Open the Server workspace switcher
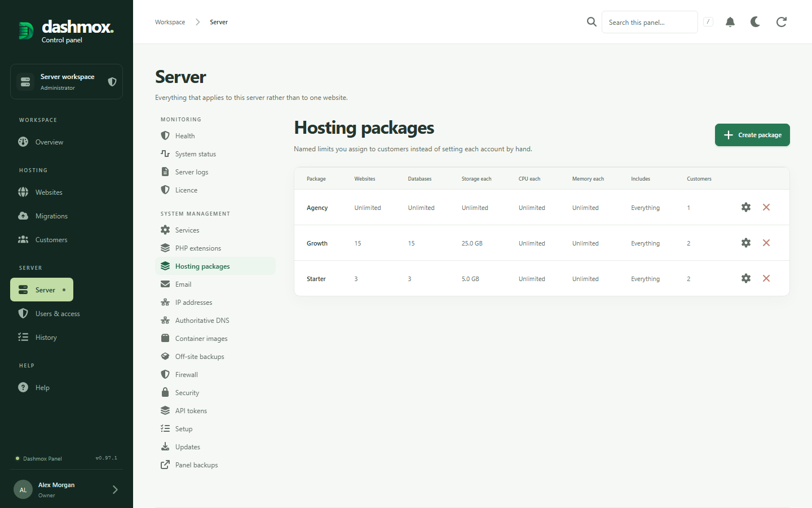 67,82
